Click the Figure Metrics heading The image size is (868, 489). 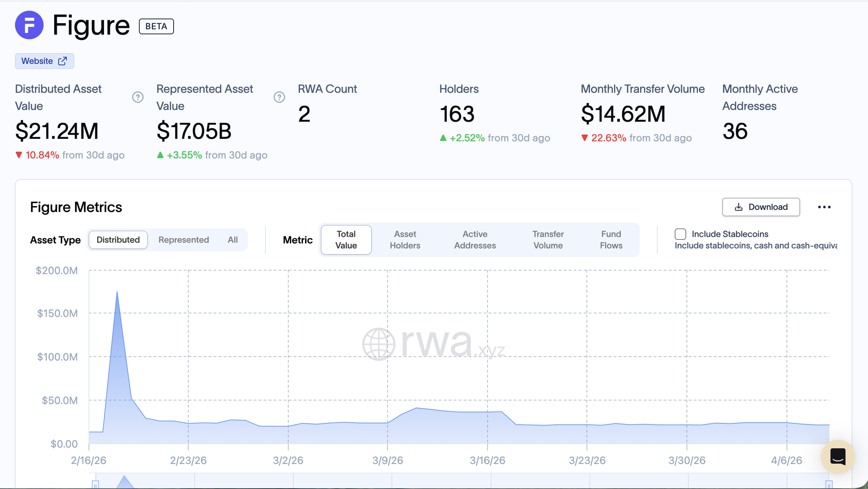coord(76,207)
